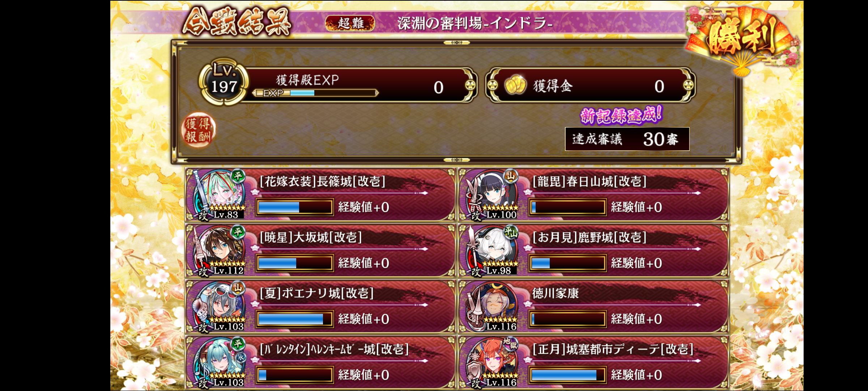Click the 深淵の審判場-インドラ- stage title

tap(475, 24)
